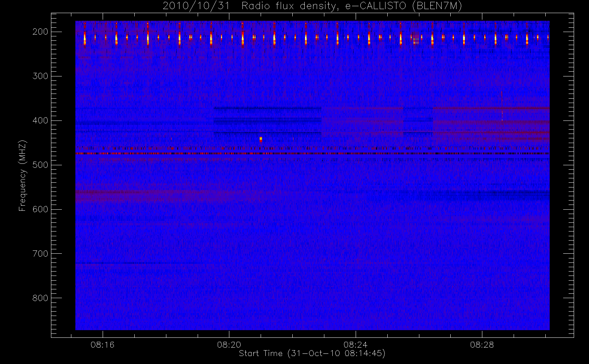This screenshot has width=589, height=364.
Task: Click the 'Start Time (31-Oct-10 08:14:45)' label
Action: pos(312,353)
